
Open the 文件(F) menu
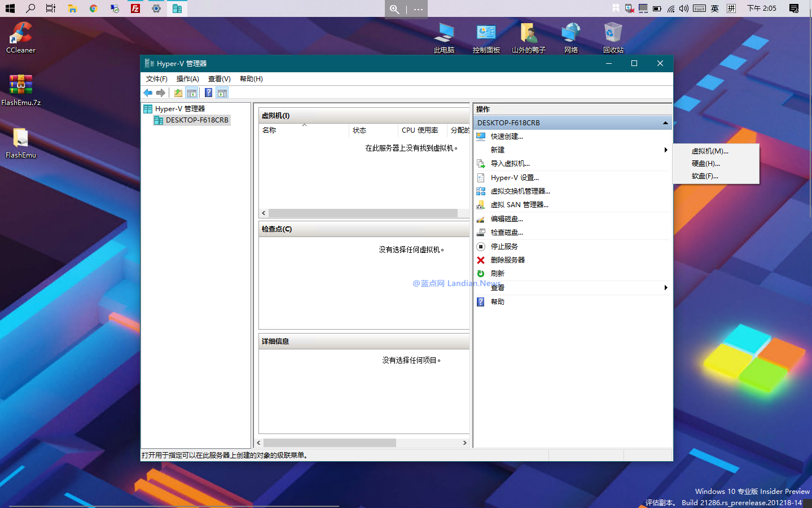pos(156,79)
